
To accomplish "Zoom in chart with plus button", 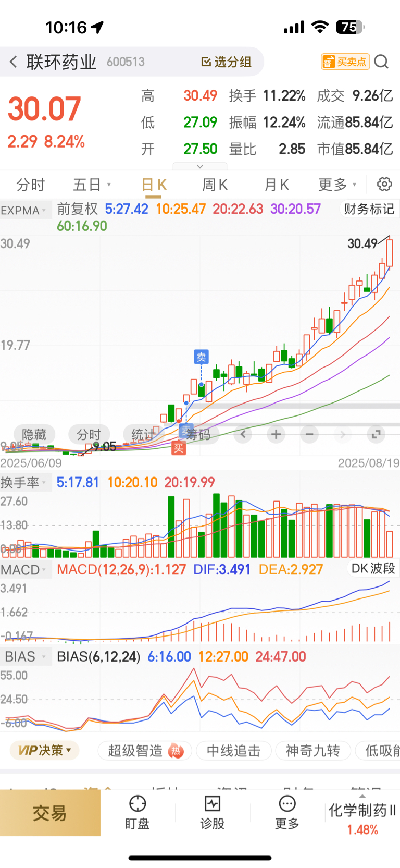I will click(276, 434).
